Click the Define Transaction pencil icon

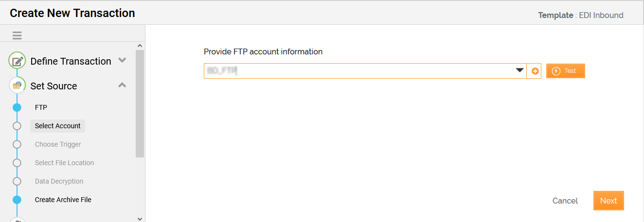[17, 61]
